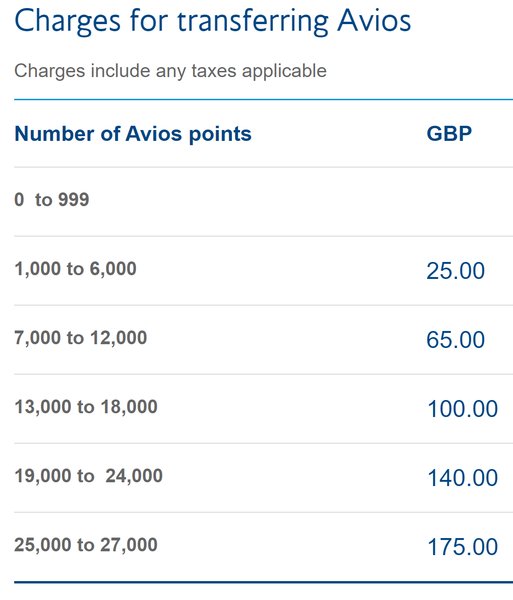Click the word Charges in the subtitle line

[x=50, y=72]
